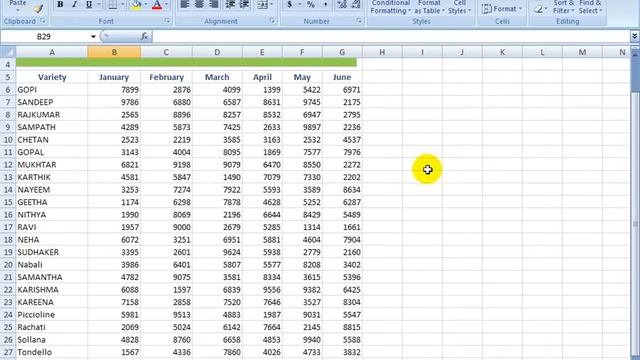Viewport: 640px width, 360px height.
Task: Toggle Italic formatting
Action: pyautogui.click(x=74, y=4)
